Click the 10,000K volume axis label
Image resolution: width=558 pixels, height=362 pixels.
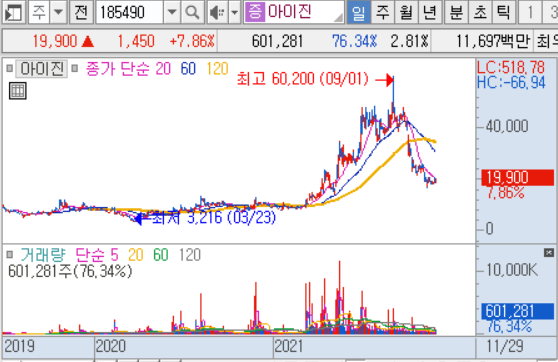[512, 271]
